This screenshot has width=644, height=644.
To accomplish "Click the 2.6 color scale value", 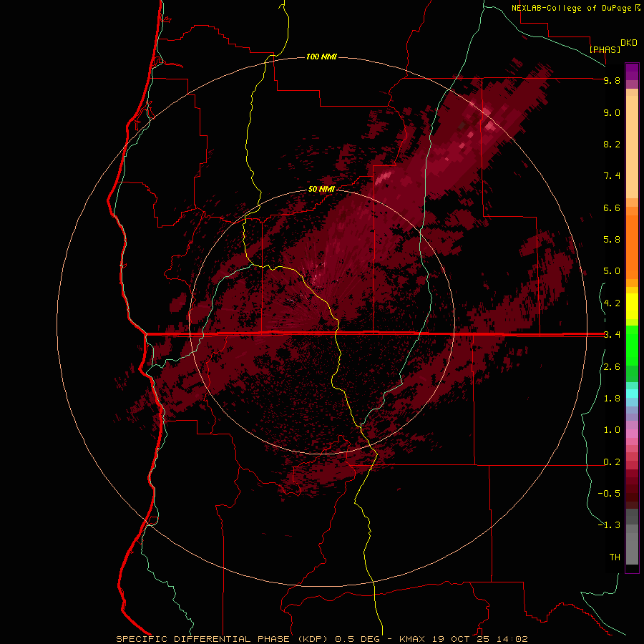I will point(612,367).
